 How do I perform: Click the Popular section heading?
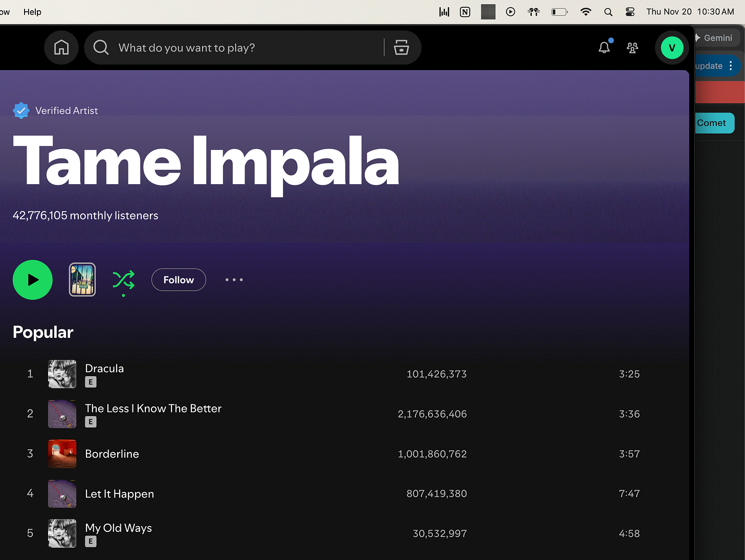(x=43, y=332)
